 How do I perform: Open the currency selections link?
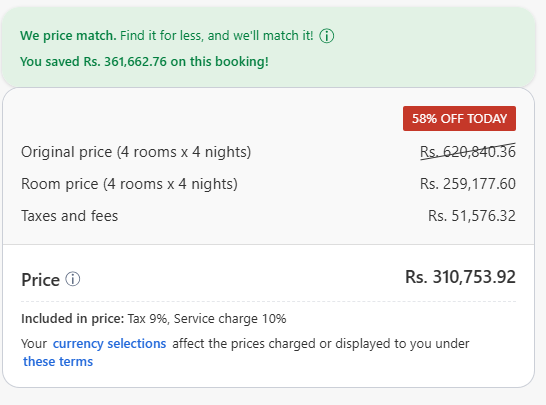(x=109, y=344)
